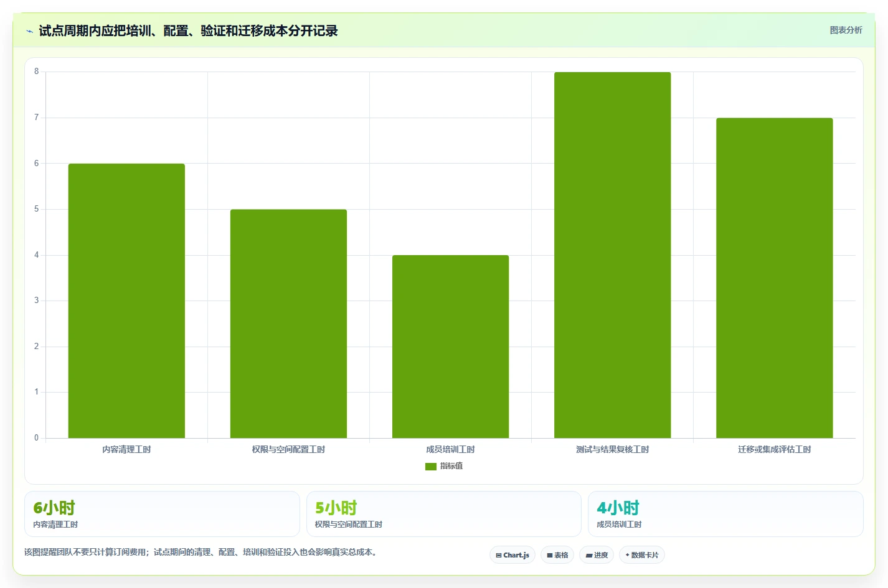This screenshot has height=588, width=888.
Task: Click the 测试与结果复核工时 bar
Action: click(x=612, y=255)
